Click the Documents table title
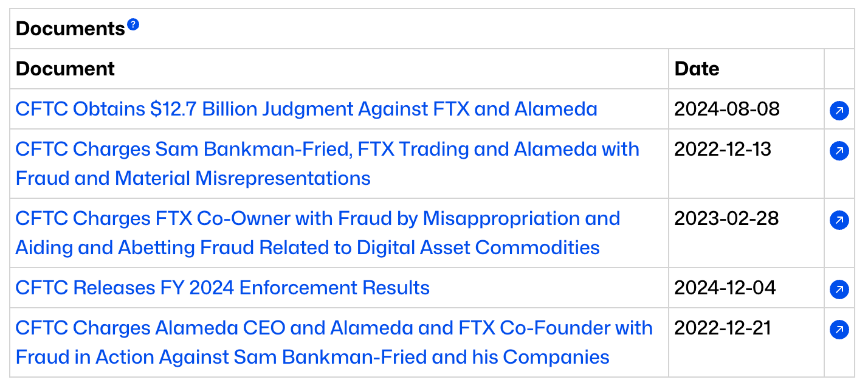 coord(70,29)
